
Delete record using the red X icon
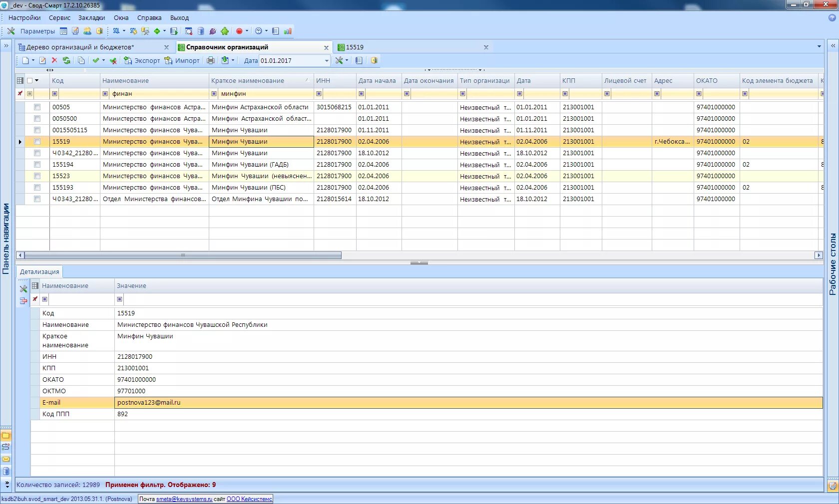[x=54, y=60]
